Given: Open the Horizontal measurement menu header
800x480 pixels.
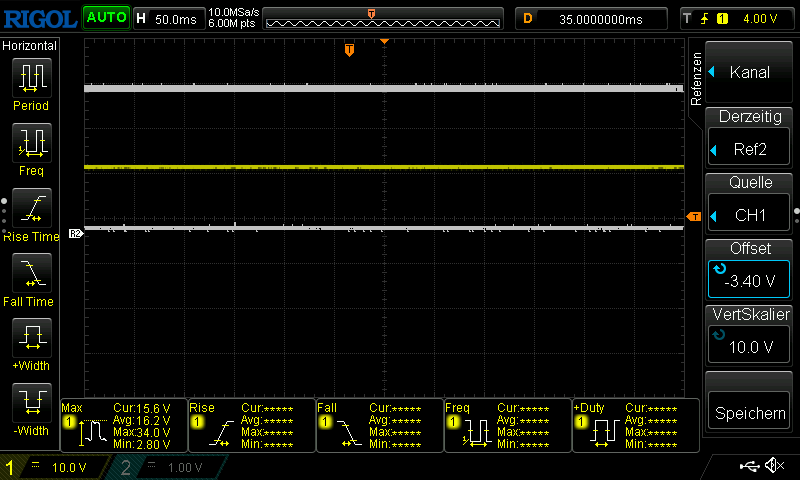Looking at the screenshot, I should coord(31,46).
